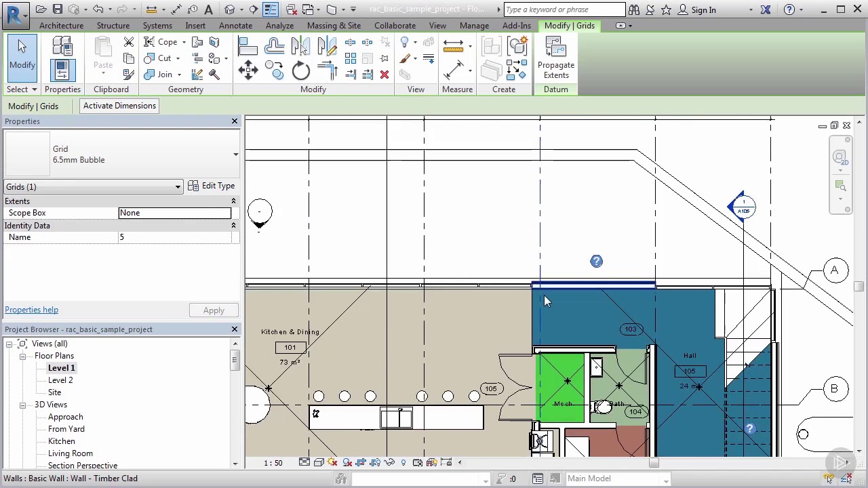The width and height of the screenshot is (868, 488).
Task: Click the red Delete X icon
Action: point(384,75)
